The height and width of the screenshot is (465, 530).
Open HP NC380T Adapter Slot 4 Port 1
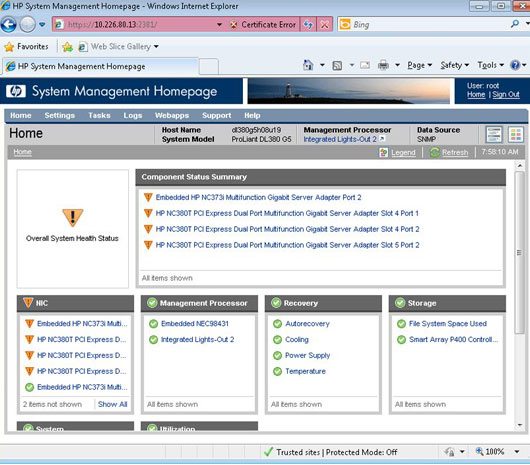click(287, 213)
